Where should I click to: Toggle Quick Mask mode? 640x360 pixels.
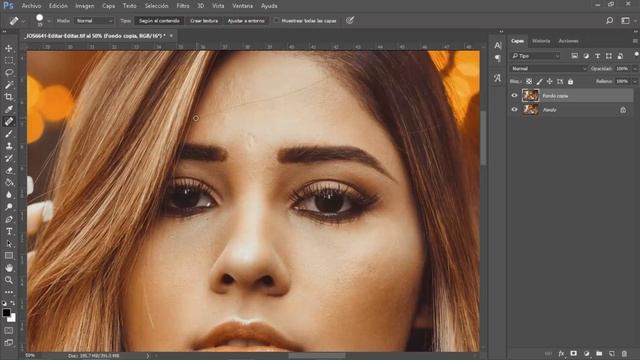(9, 330)
